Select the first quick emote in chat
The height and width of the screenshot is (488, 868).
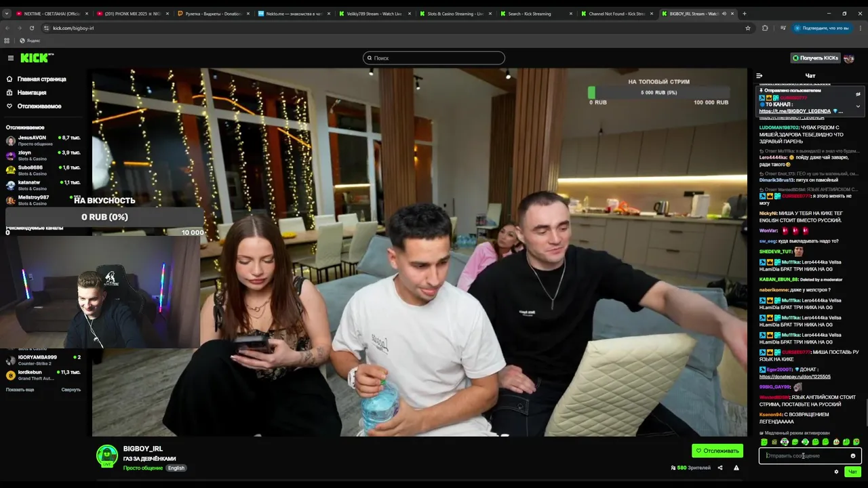[x=764, y=443]
